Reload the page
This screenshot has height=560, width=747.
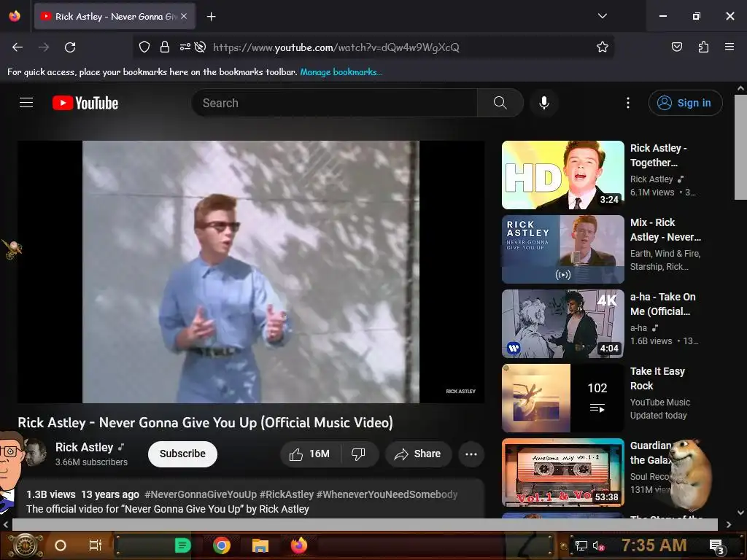pyautogui.click(x=70, y=47)
